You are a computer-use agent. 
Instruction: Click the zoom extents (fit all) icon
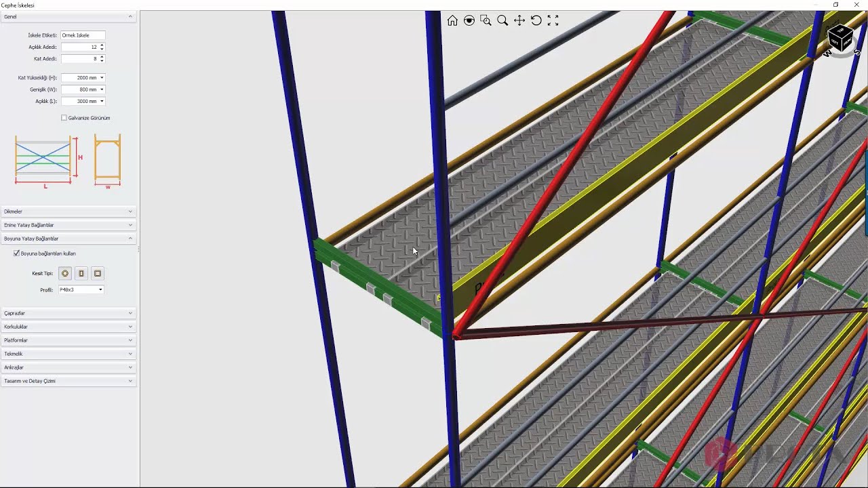click(553, 20)
